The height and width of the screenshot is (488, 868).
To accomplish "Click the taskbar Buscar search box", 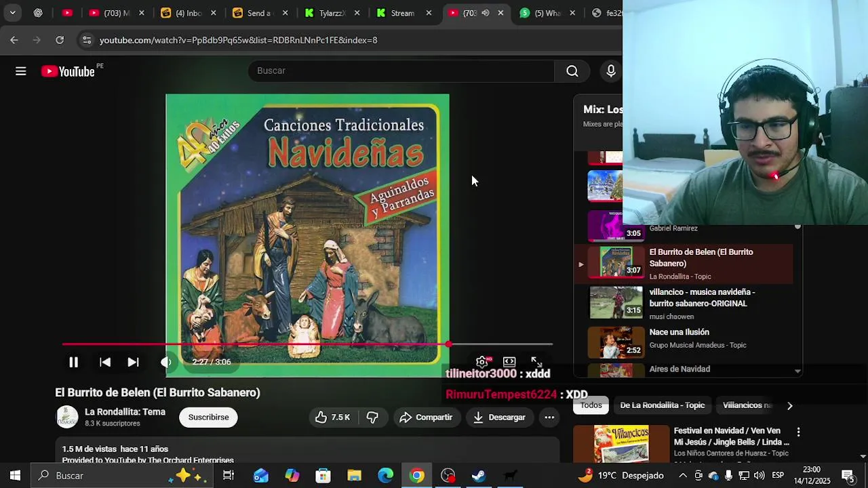I will (121, 476).
